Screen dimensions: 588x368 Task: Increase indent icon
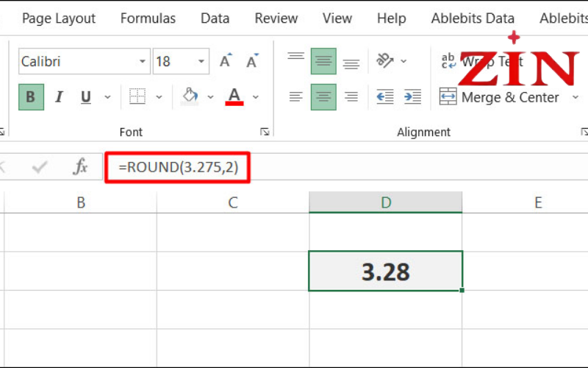(412, 97)
